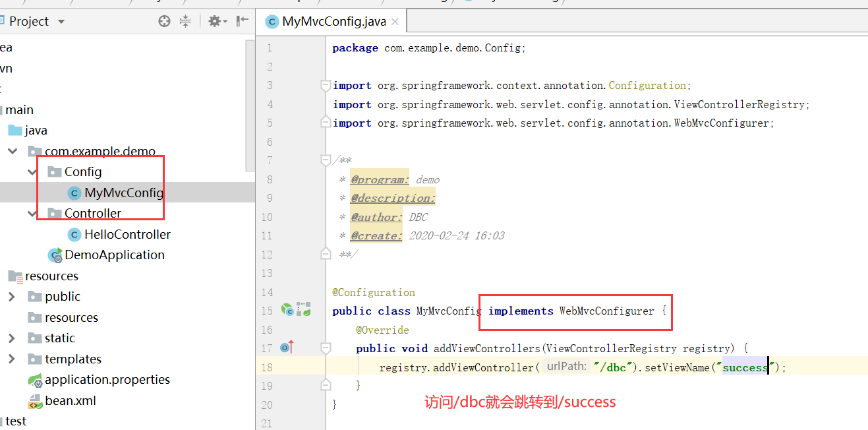Click the addViewControllers method name
The image size is (868, 430).
tap(487, 348)
